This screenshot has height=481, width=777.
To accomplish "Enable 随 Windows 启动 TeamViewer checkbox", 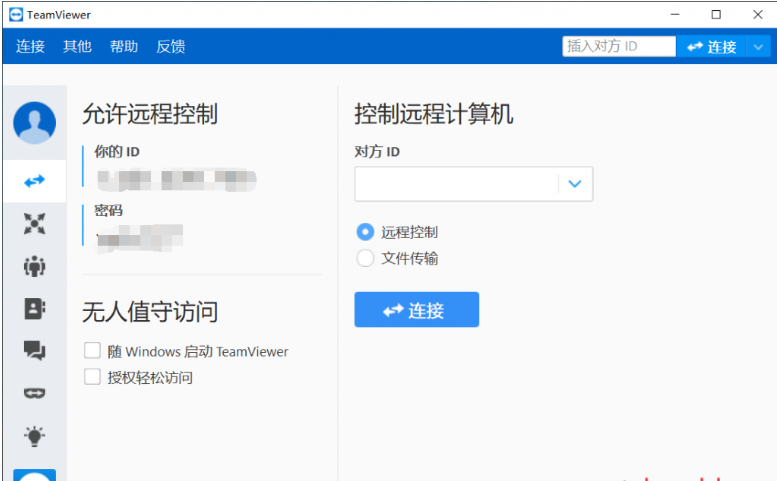I will [92, 351].
